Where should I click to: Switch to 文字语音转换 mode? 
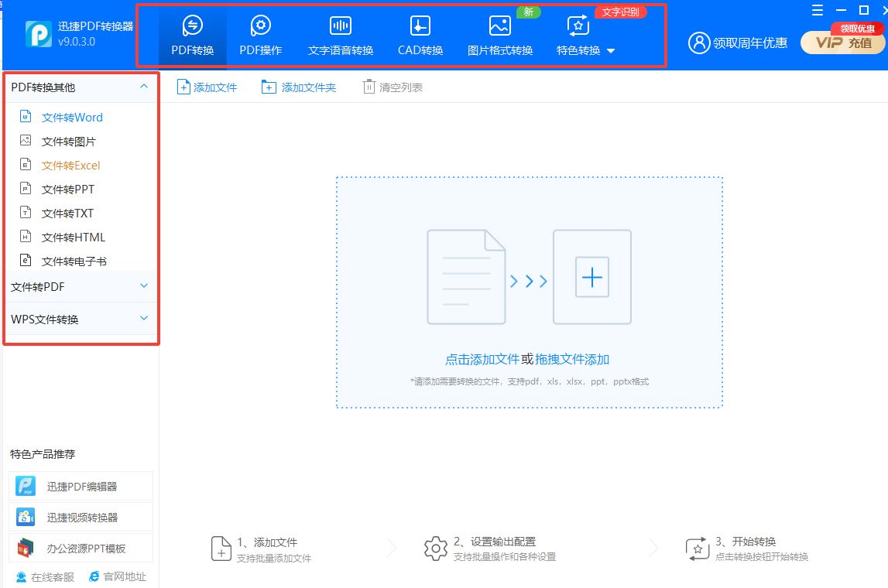(x=340, y=34)
